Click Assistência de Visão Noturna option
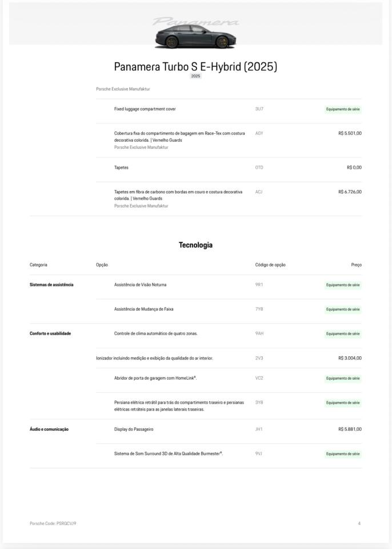Image resolution: width=392 pixels, height=549 pixels. tap(140, 285)
